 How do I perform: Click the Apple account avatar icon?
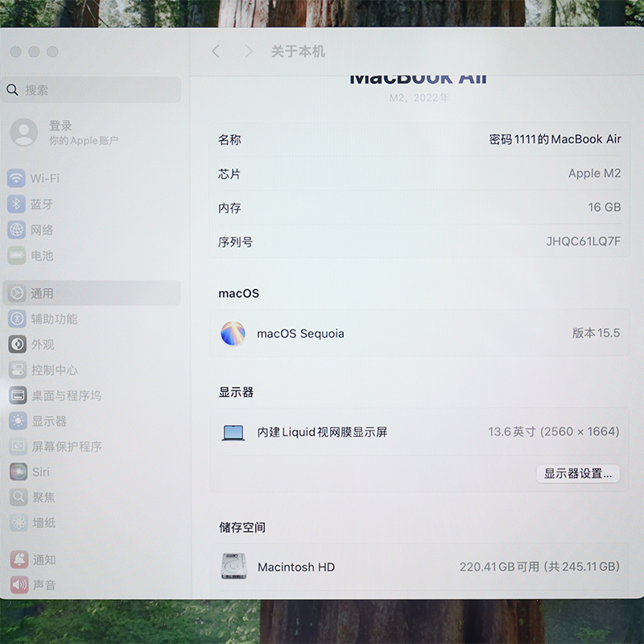(x=24, y=132)
